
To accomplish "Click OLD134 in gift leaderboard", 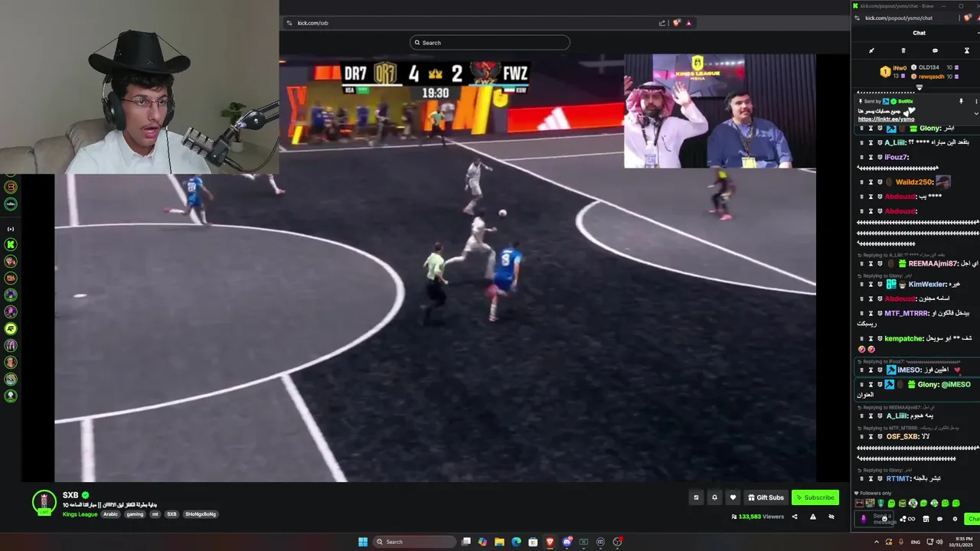I will pyautogui.click(x=929, y=67).
